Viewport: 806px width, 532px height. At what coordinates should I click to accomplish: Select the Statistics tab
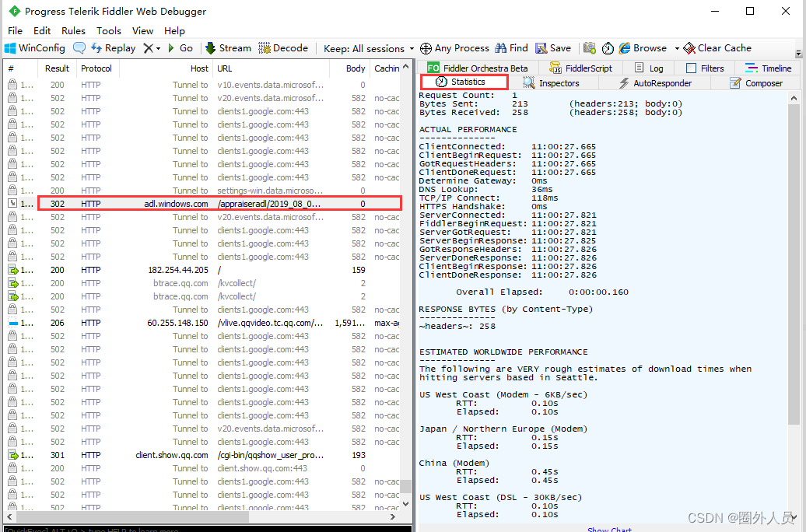(464, 82)
